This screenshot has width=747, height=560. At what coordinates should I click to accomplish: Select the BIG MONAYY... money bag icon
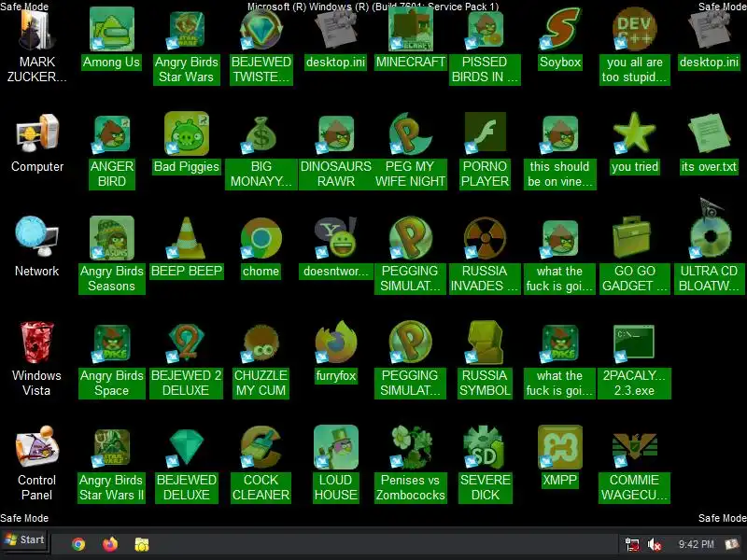(261, 134)
